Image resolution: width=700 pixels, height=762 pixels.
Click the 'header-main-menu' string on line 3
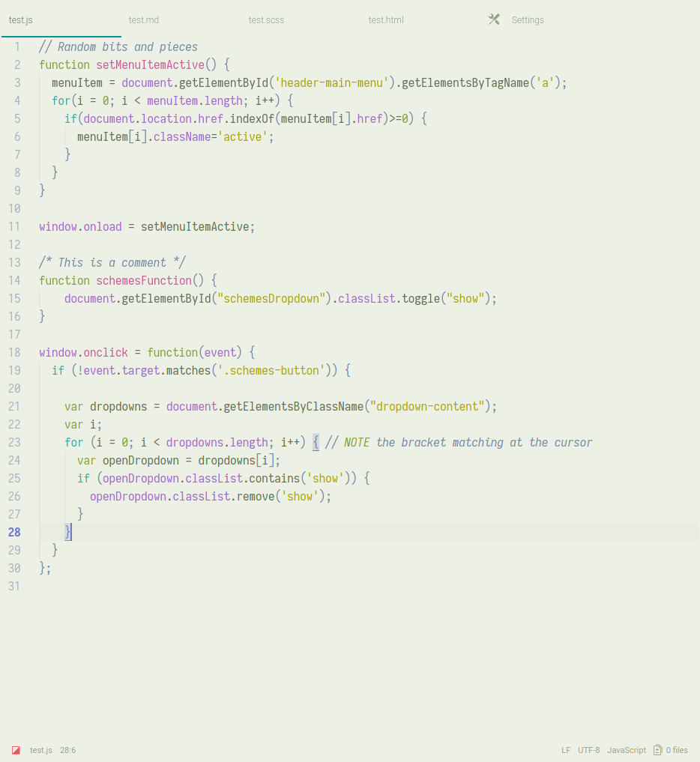335,82
